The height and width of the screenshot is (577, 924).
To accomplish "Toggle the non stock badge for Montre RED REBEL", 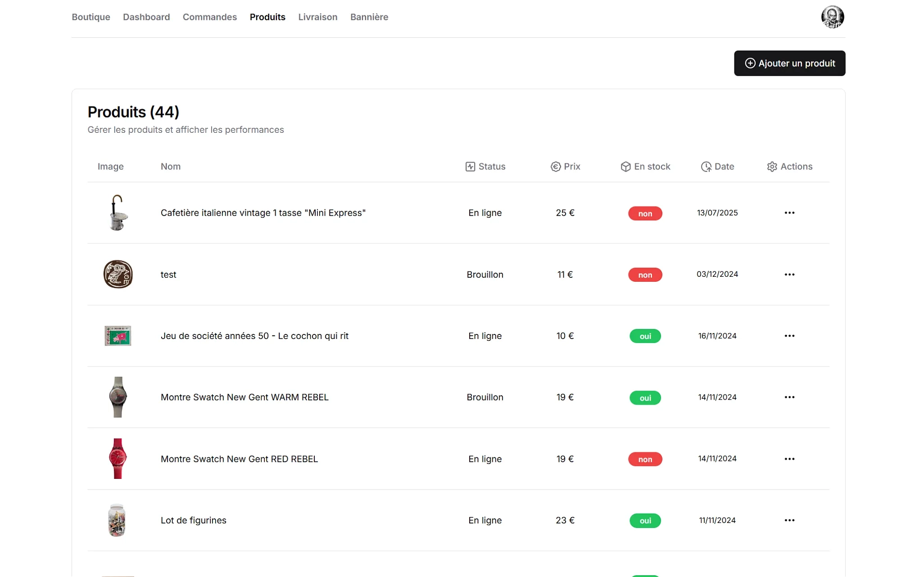I will 645,459.
